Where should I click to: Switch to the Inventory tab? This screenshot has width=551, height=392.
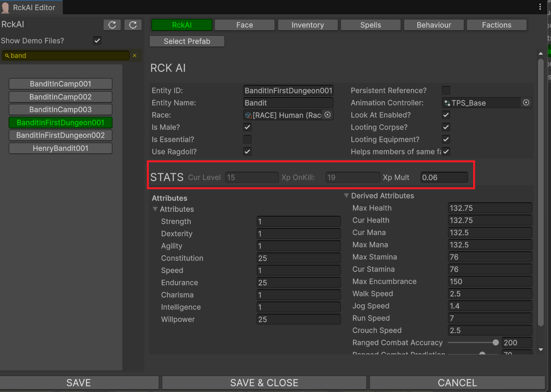click(x=308, y=25)
